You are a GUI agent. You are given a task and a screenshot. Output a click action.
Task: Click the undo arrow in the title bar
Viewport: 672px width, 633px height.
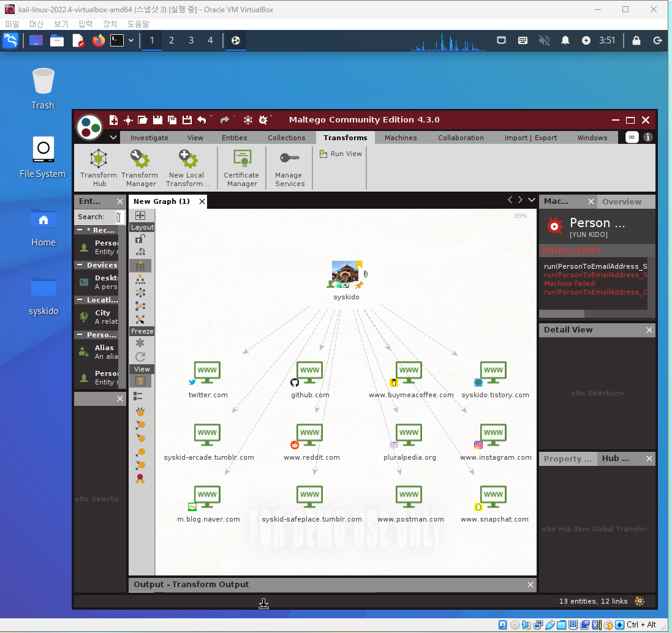(202, 120)
